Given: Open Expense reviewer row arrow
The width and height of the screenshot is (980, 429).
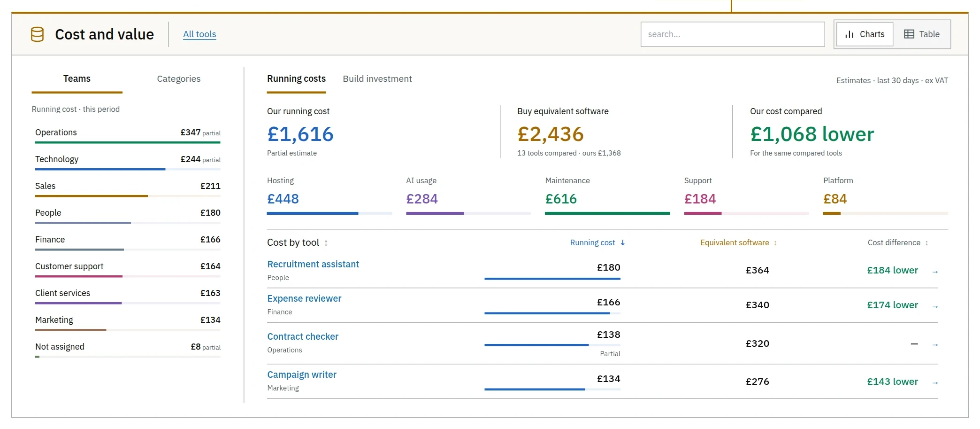Looking at the screenshot, I should (935, 306).
